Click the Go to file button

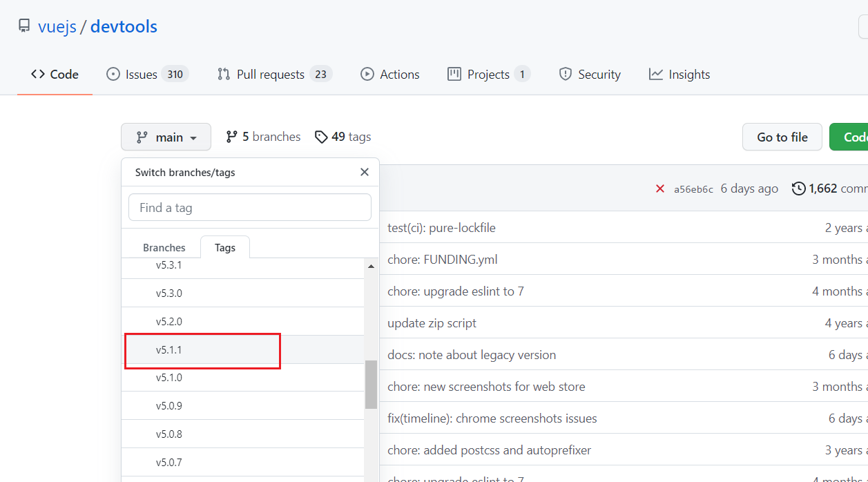click(782, 137)
